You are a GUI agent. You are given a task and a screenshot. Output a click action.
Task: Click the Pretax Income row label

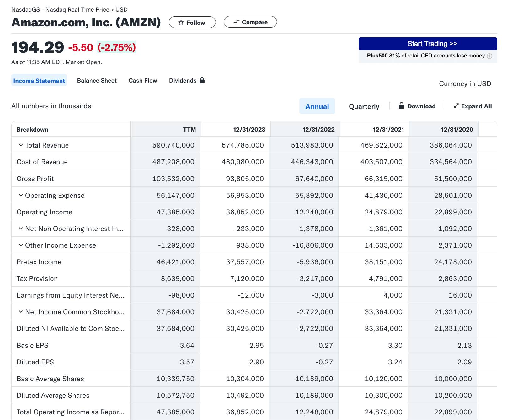[39, 262]
